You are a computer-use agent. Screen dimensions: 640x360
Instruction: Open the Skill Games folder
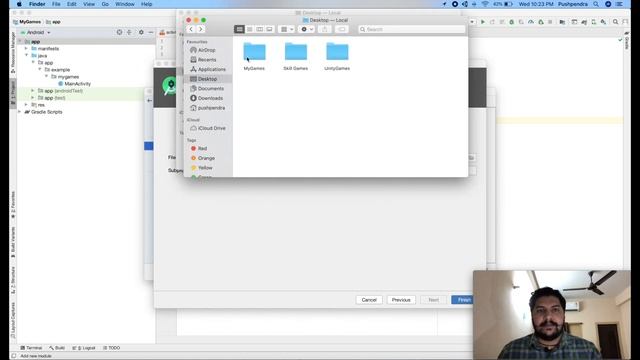[x=296, y=52]
